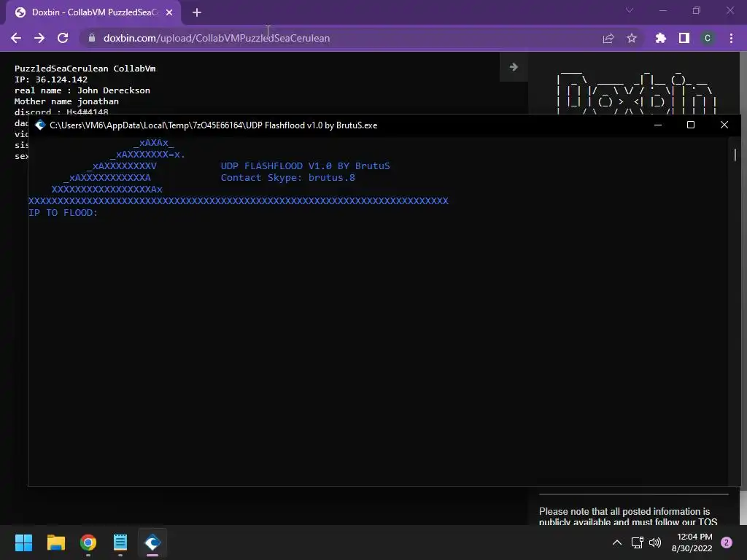747x560 pixels.
Task: Restore down the Chrome browser window
Action: (697, 10)
